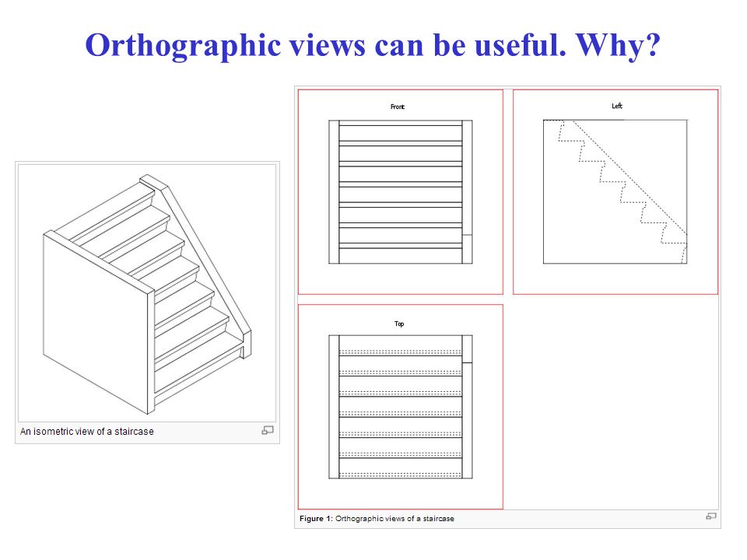Viewport: 747px width, 560px height.
Task: Click the Left orthographic view drawing
Action: pos(615,191)
